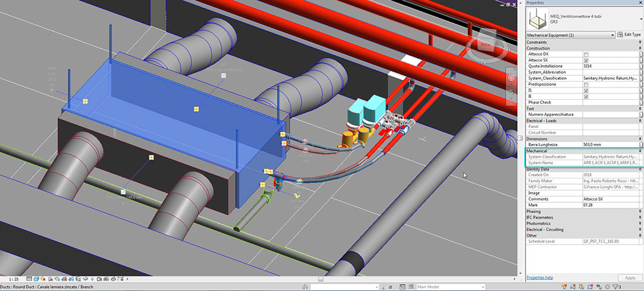Click the view scale 1:25 control
644x291 pixels.
(14, 279)
